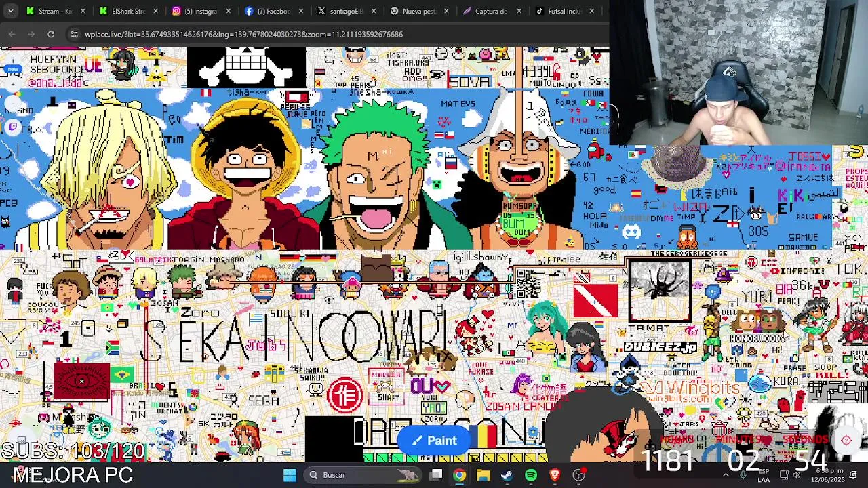Open the notification bell in the system tray

(853, 474)
